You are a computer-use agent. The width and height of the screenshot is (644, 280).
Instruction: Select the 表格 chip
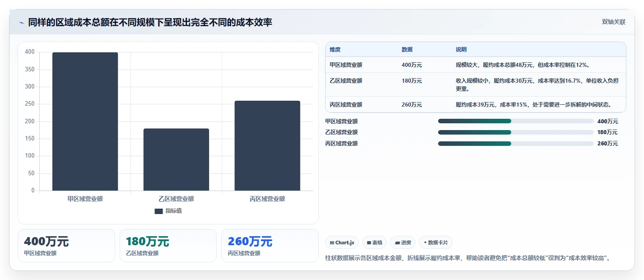tap(374, 243)
